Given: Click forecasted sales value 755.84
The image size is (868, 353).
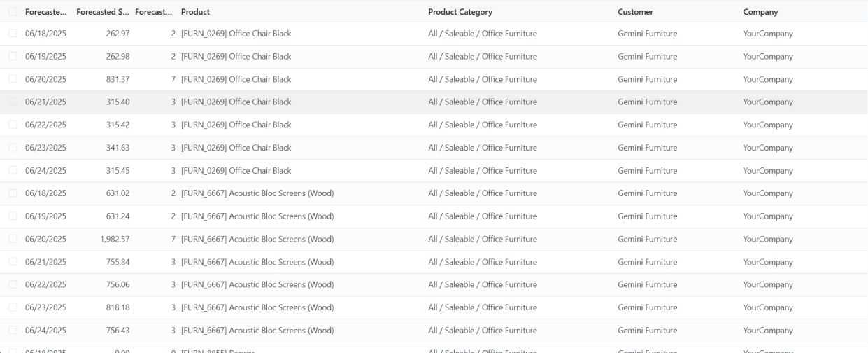Looking at the screenshot, I should point(118,262).
